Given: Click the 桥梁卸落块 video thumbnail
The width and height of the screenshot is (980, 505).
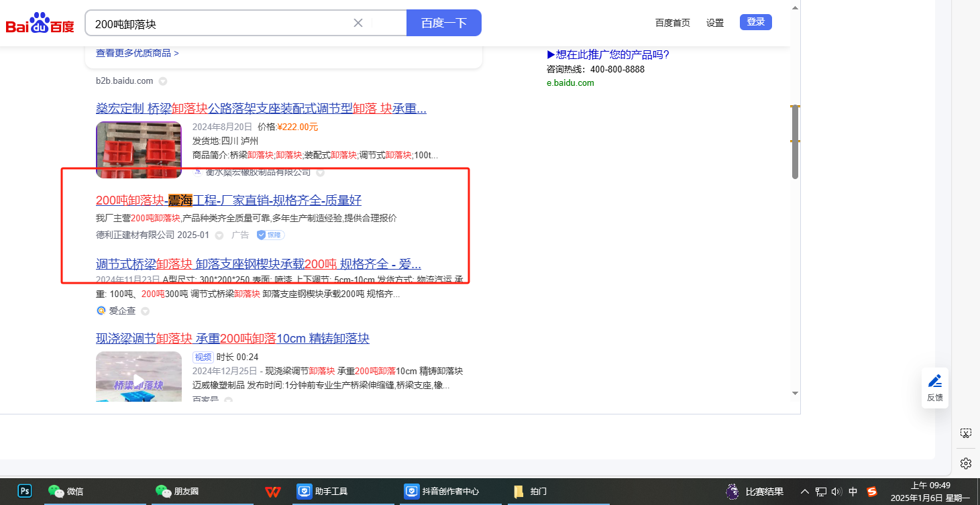Looking at the screenshot, I should coord(139,376).
